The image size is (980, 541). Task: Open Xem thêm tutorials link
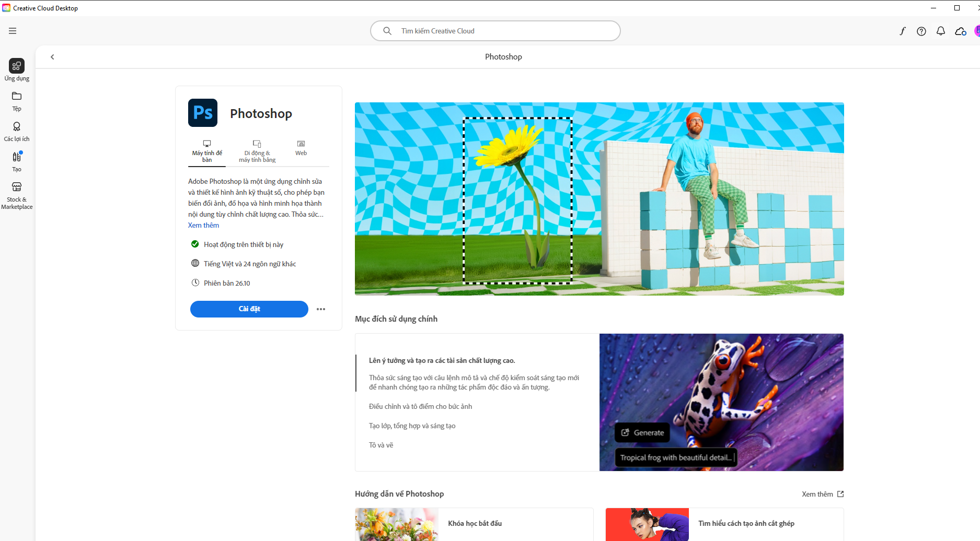pyautogui.click(x=822, y=494)
